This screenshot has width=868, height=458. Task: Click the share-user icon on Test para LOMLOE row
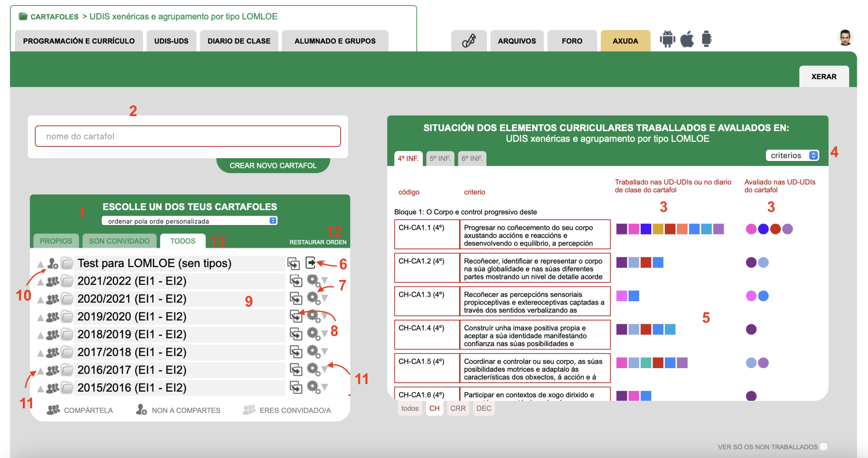tap(53, 263)
